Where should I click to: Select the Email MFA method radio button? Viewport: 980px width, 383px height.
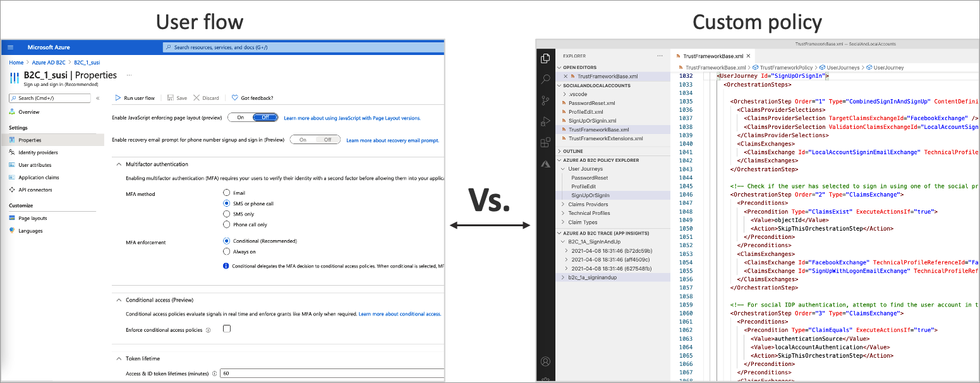[226, 193]
